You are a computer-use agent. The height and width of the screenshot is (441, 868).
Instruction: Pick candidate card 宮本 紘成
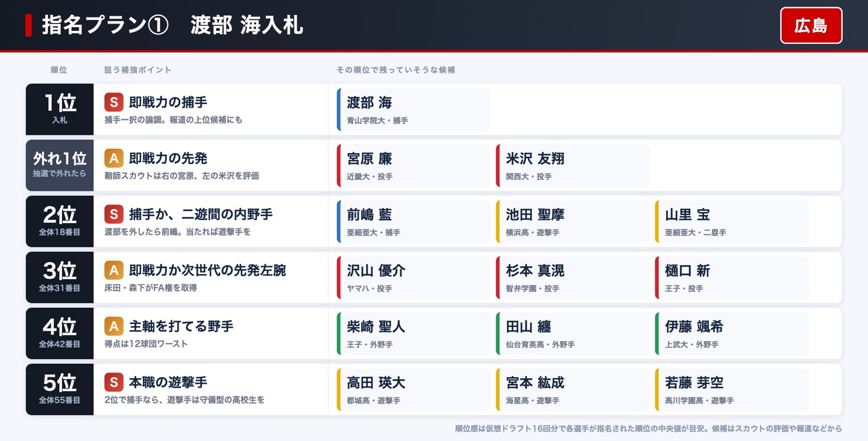(573, 390)
